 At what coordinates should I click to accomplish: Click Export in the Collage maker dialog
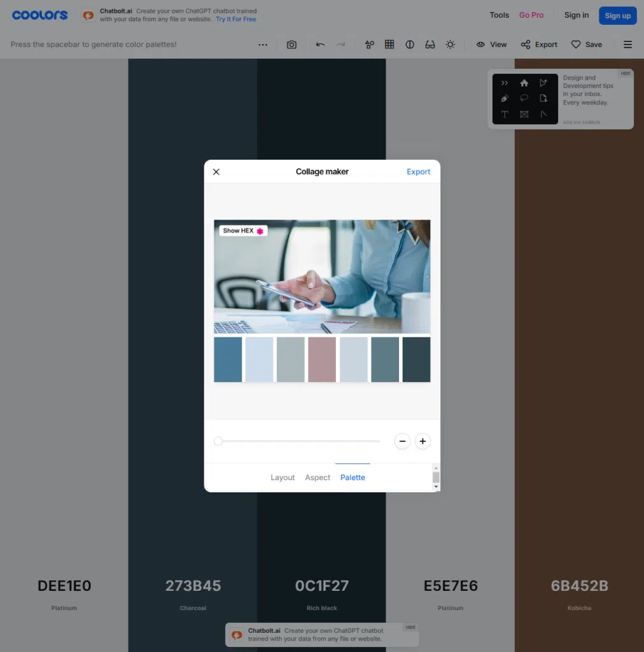pos(418,172)
